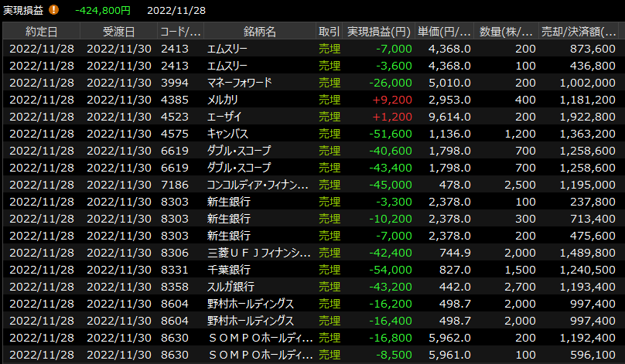Click the コード column header
Image resolution: width=625 pixels, height=364 pixels.
tap(179, 32)
